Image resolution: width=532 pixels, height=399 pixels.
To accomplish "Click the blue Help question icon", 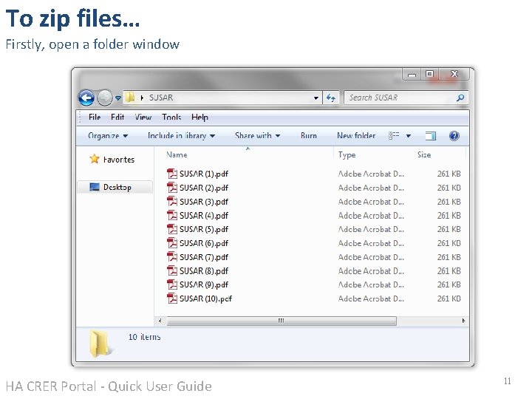I will point(454,136).
